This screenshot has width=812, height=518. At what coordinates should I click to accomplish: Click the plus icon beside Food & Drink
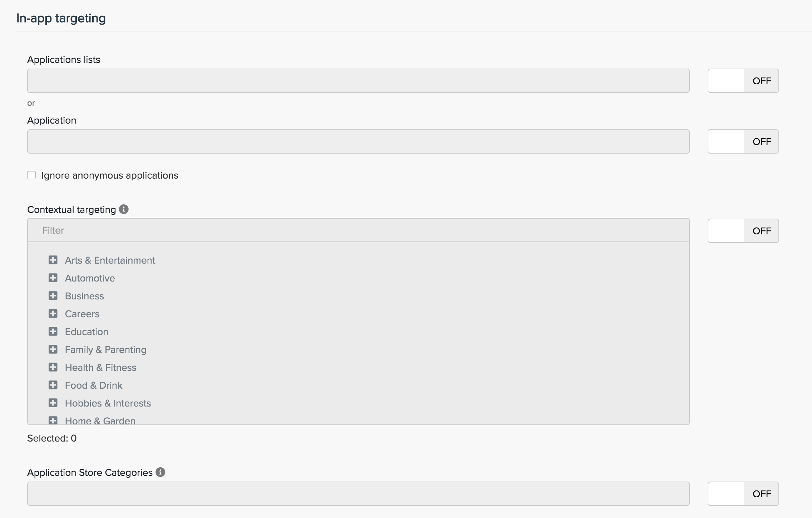[53, 385]
